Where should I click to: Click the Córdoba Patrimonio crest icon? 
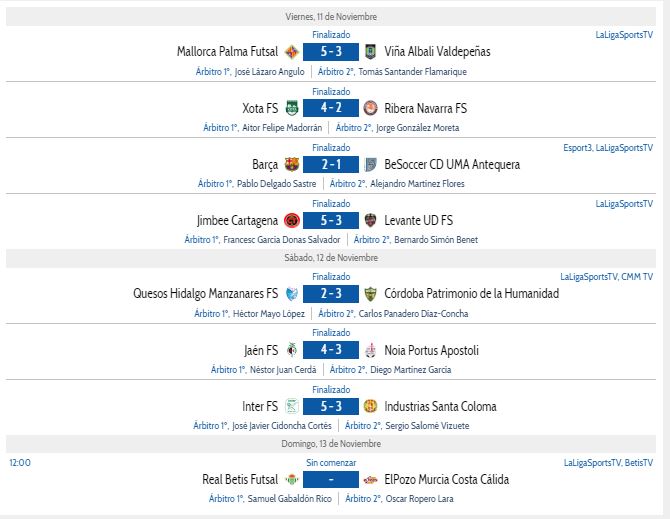(370, 294)
